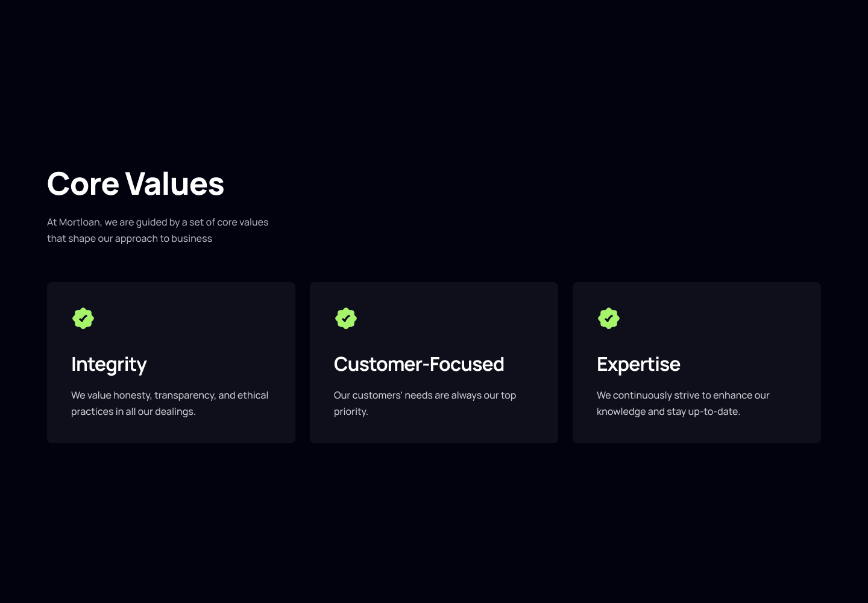Click the word 'Mortloan' in the subtitle
The width and height of the screenshot is (868, 603).
pyautogui.click(x=80, y=222)
